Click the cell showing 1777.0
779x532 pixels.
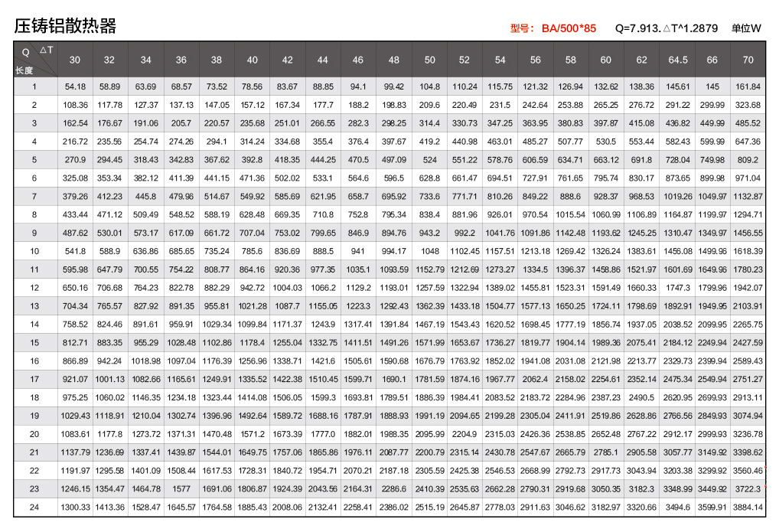coord(322,434)
